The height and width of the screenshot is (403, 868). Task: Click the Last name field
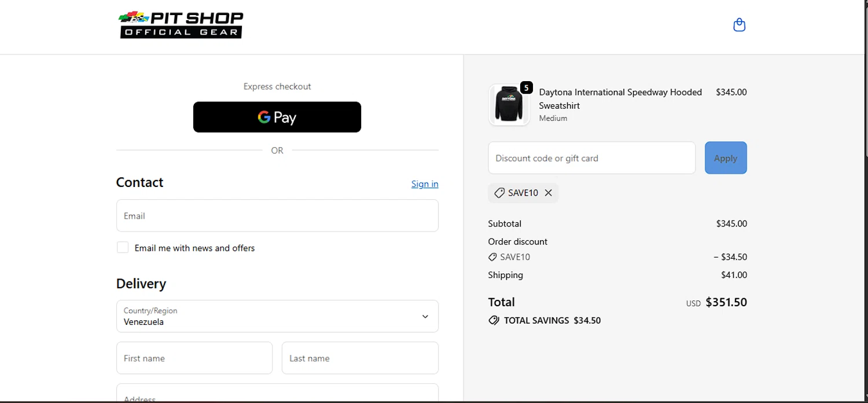click(360, 358)
